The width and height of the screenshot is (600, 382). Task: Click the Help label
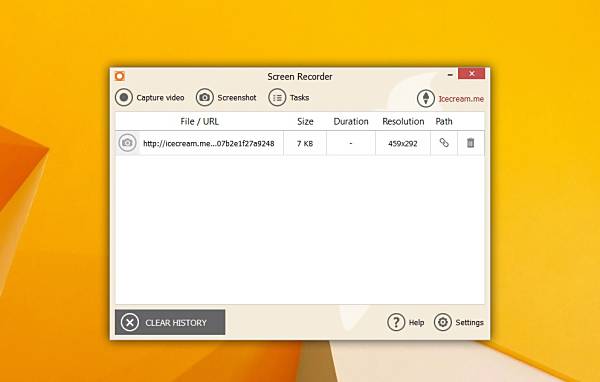coord(416,323)
